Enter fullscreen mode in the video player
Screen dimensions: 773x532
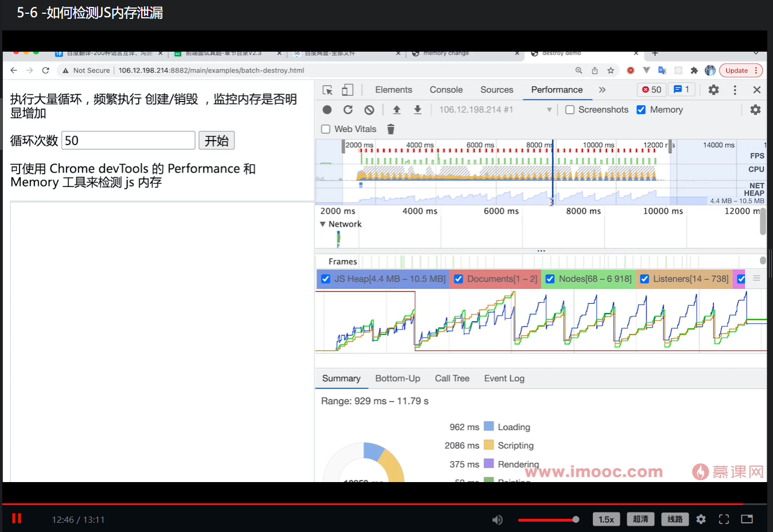tap(724, 519)
